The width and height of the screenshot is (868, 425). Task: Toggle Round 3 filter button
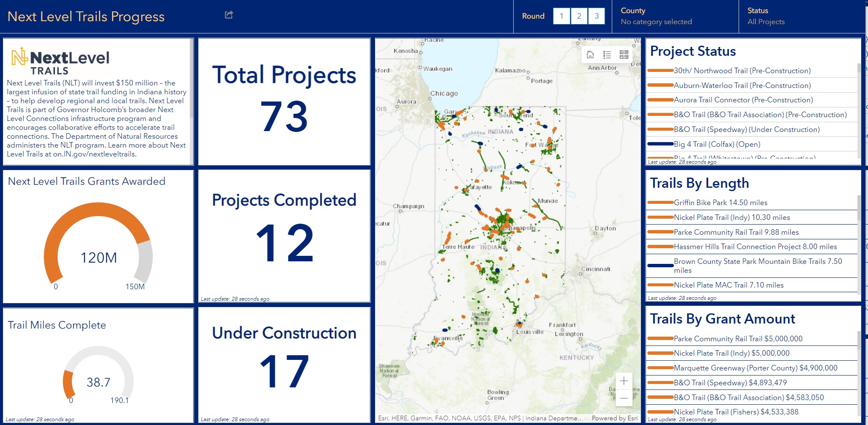(596, 16)
